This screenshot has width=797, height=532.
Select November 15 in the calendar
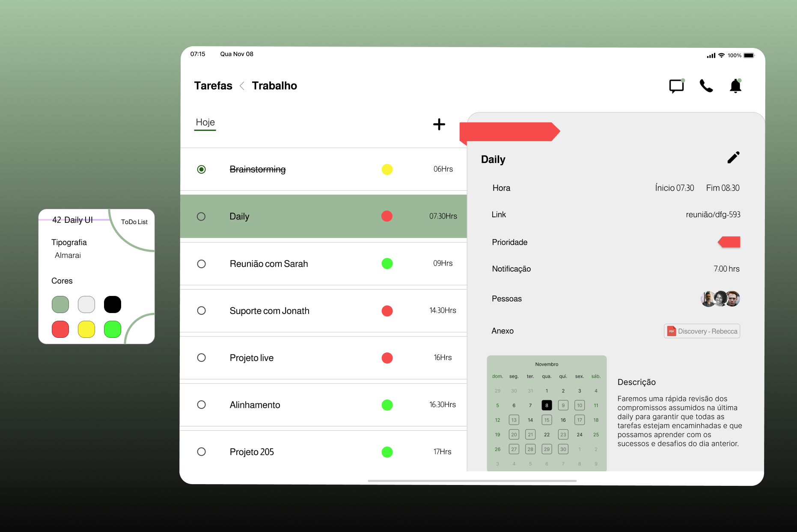(x=547, y=420)
